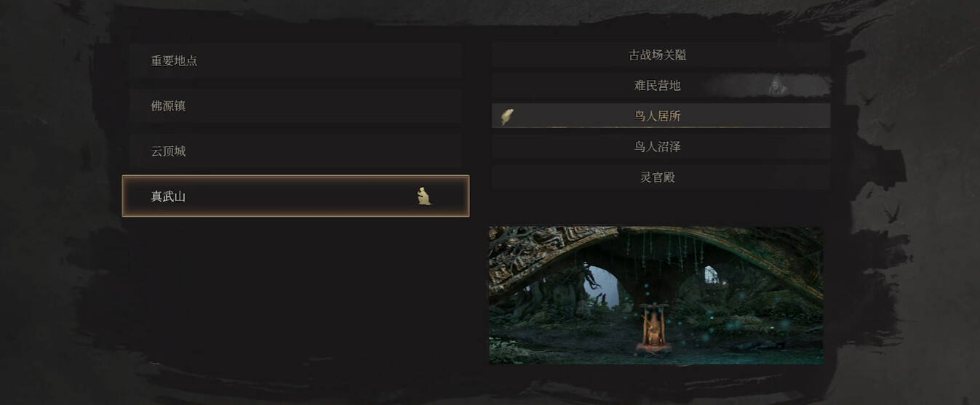This screenshot has height=405, width=980.
Task: Select the 佛源镇 region
Action: 295,106
